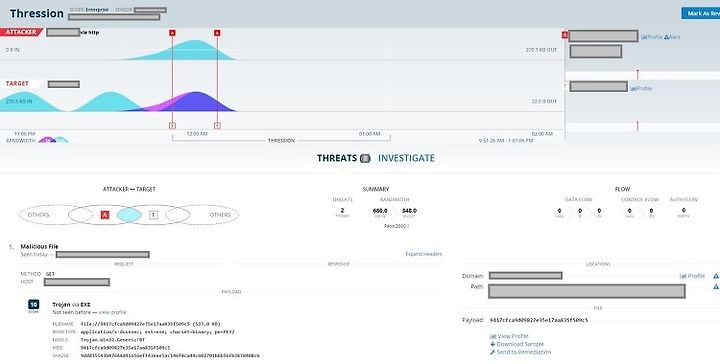Click the first T marker below target chart
The width and height of the screenshot is (720, 364).
click(172, 126)
